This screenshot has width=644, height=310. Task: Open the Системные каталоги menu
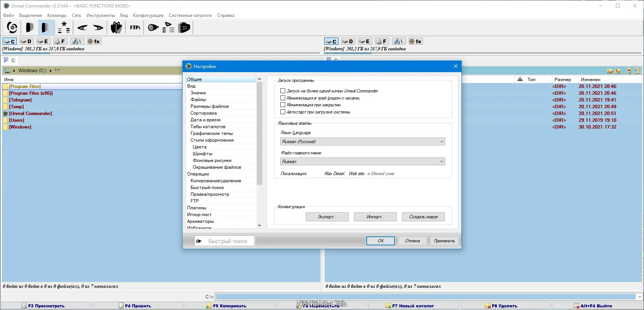(190, 15)
